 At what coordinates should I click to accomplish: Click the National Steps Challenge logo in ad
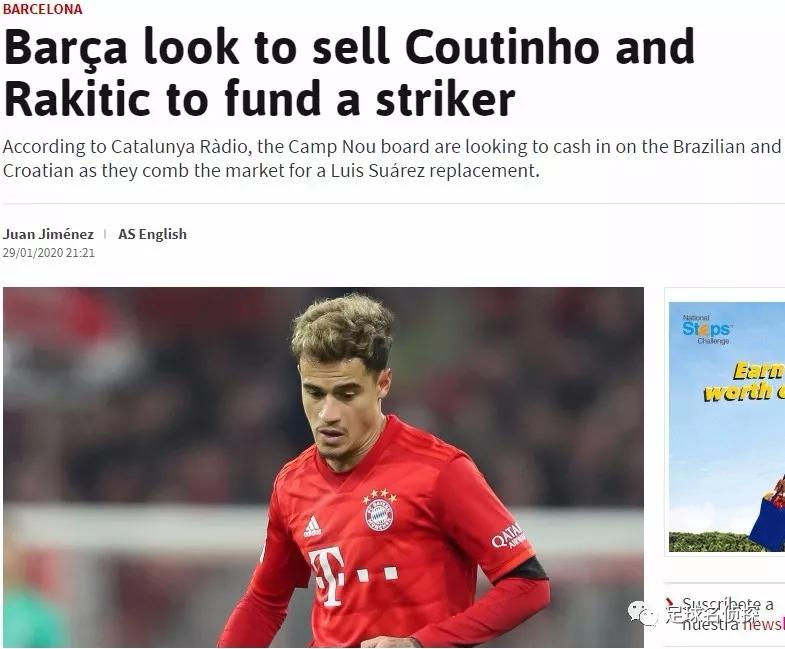706,329
